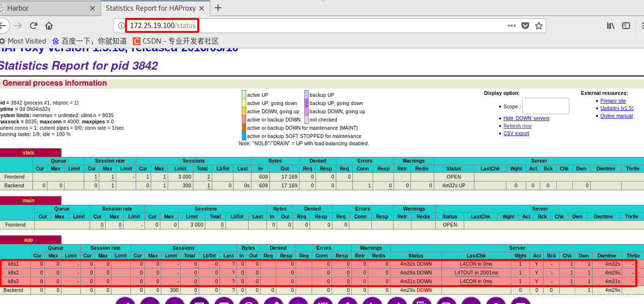Click the Refresh now link
The image size is (644, 304).
pyautogui.click(x=518, y=126)
